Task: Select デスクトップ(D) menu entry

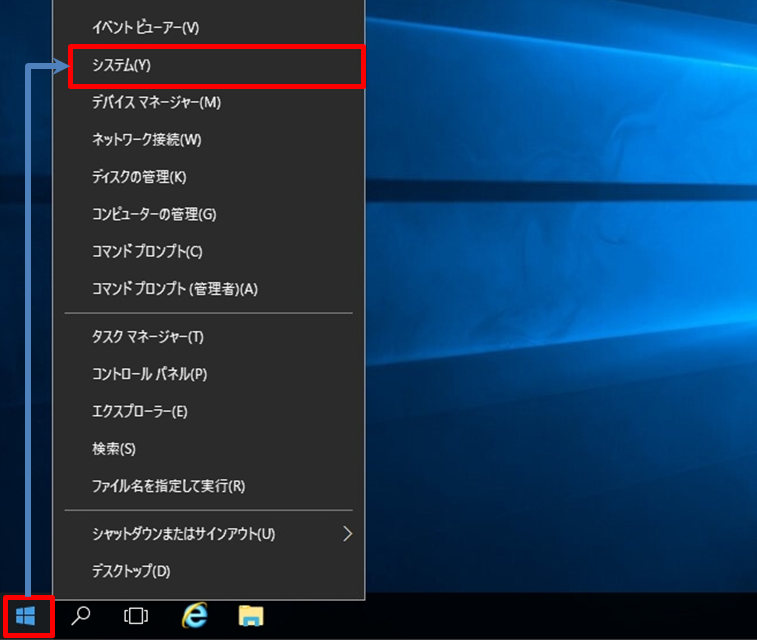Action: [x=209, y=571]
